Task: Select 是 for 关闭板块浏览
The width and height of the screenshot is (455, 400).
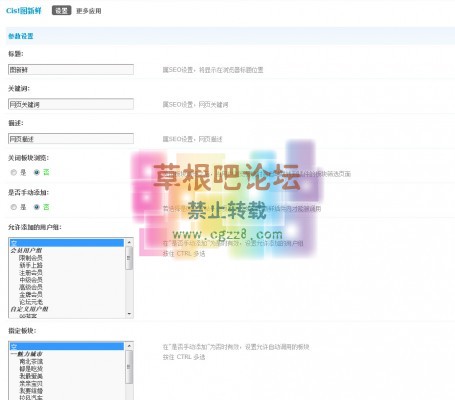Action: pos(14,172)
